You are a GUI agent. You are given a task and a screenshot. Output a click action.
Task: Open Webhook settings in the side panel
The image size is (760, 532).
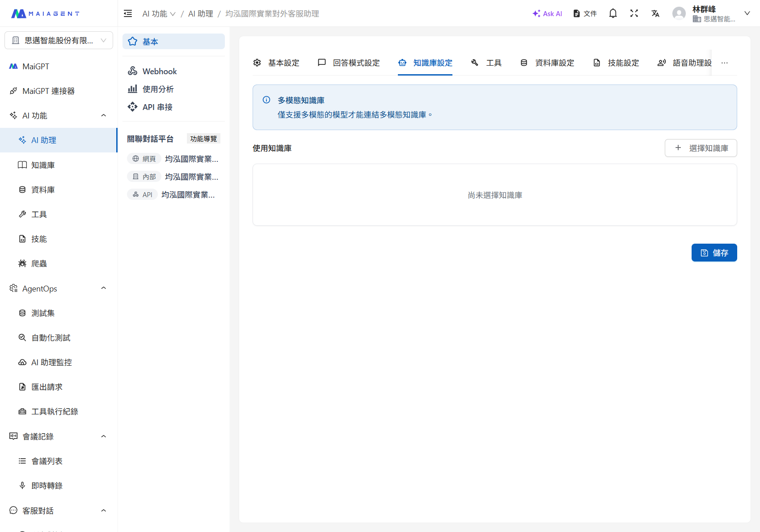point(159,71)
